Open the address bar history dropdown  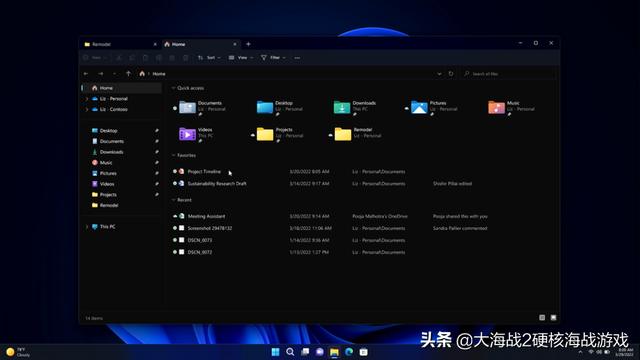pyautogui.click(x=439, y=74)
